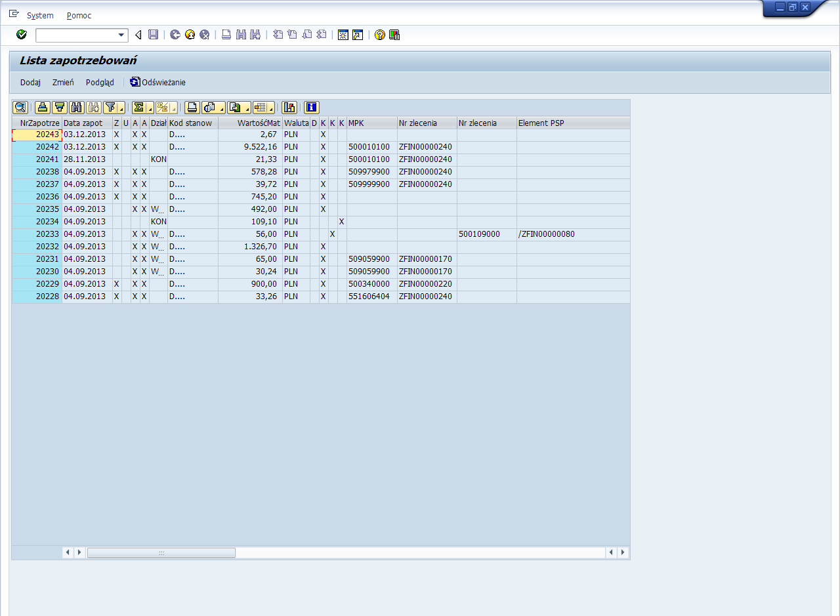840x616 pixels.
Task: Click the Save diskette icon
Action: point(153,35)
